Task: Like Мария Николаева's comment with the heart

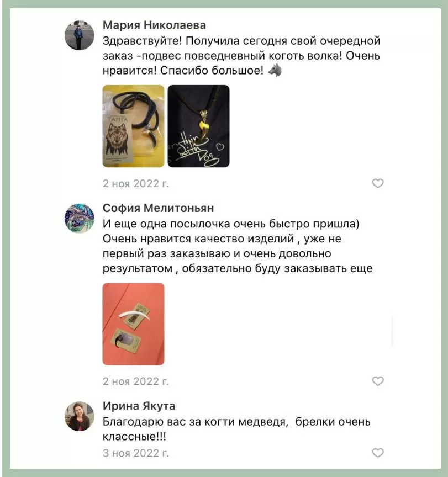Action: coord(378,183)
